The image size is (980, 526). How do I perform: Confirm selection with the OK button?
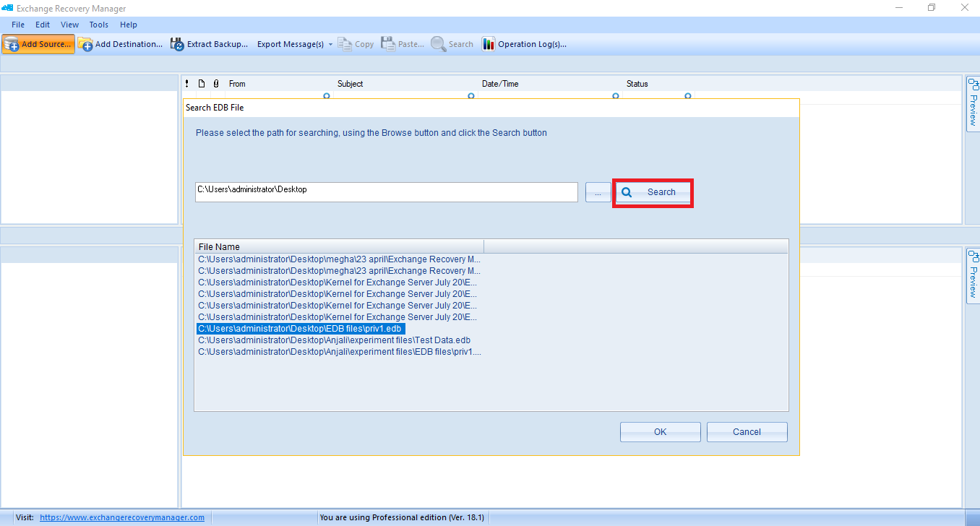coord(660,432)
